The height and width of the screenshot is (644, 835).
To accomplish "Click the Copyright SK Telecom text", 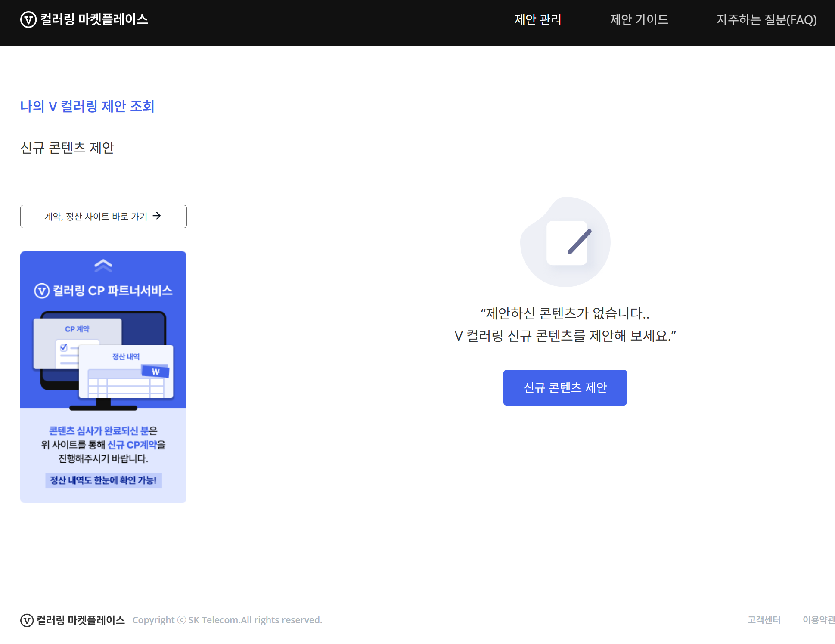I will click(x=227, y=620).
